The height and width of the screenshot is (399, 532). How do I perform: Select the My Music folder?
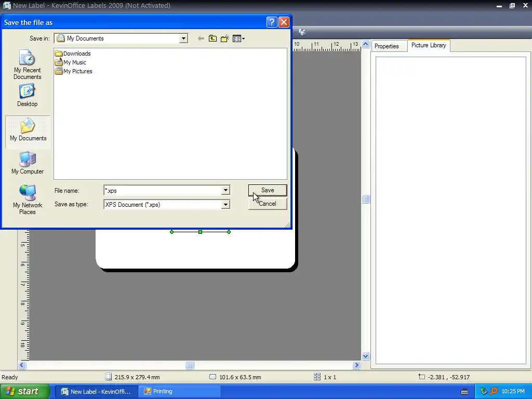pos(71,62)
